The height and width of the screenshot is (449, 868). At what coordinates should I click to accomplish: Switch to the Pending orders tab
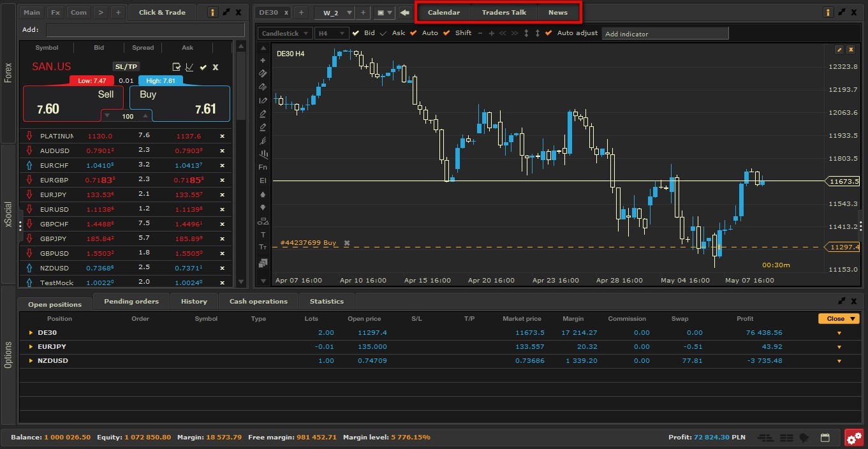pos(131,301)
